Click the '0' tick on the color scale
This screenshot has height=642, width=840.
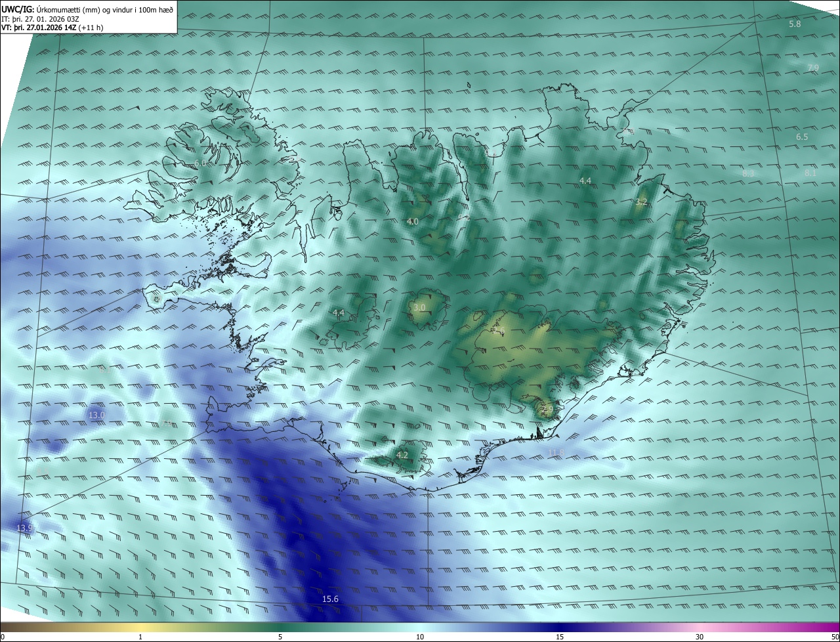pos(3,637)
